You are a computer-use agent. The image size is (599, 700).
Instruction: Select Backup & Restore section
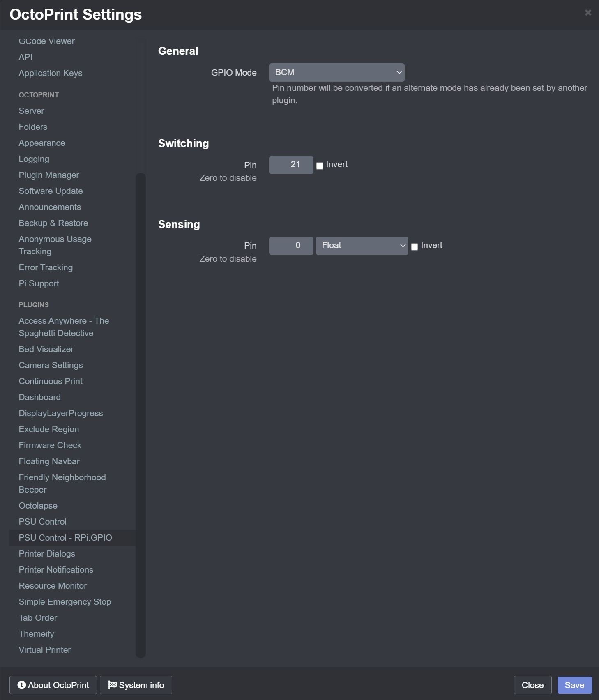(53, 223)
